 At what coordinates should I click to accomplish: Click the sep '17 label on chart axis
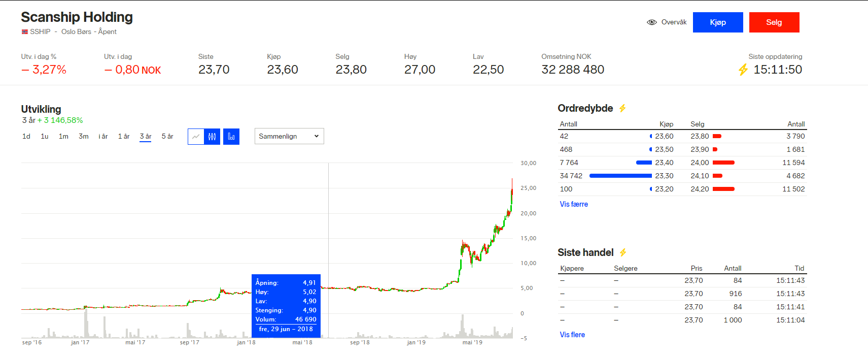tap(190, 342)
